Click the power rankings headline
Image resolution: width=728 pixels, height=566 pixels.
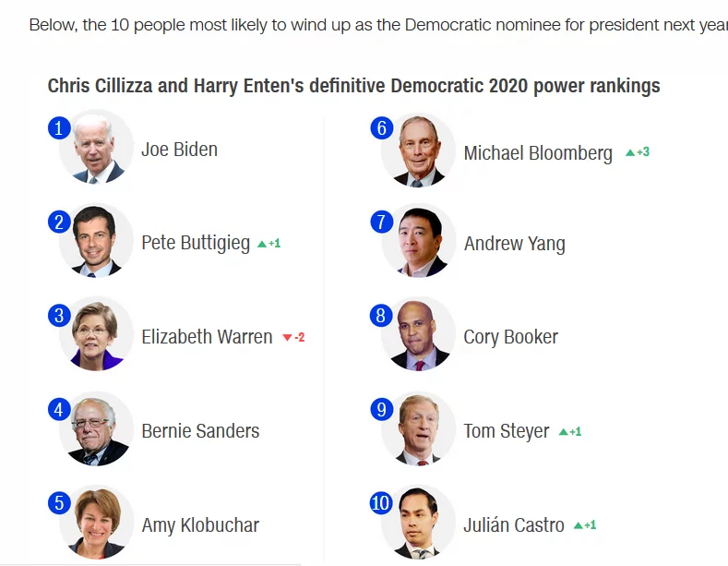[x=353, y=86]
